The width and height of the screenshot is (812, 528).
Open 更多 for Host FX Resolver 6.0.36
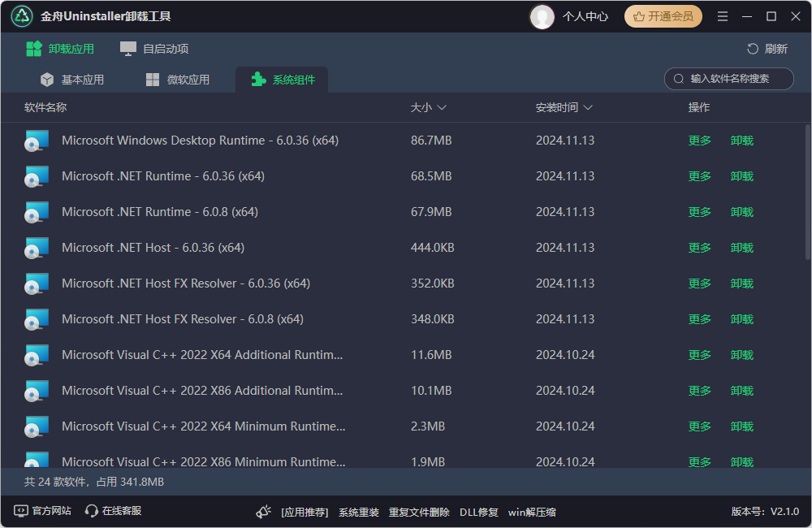coord(700,283)
